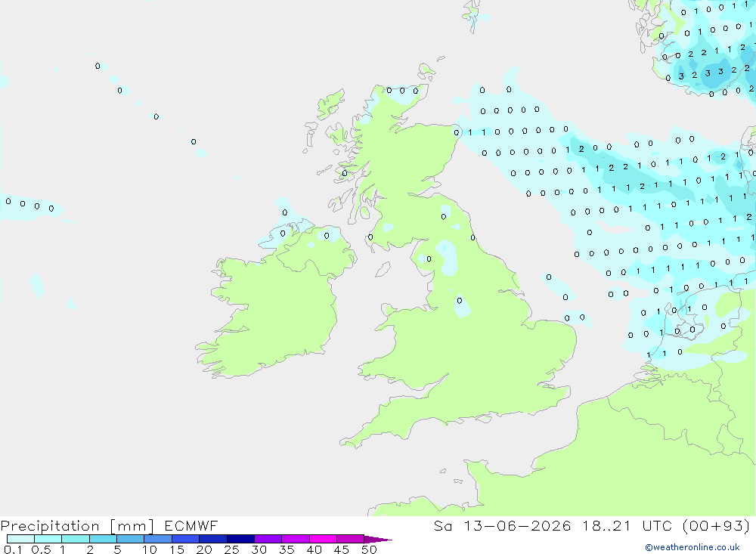Select the 40–45 mm legend color swatch
Image resolution: width=756 pixels, height=554 pixels.
coord(323,539)
